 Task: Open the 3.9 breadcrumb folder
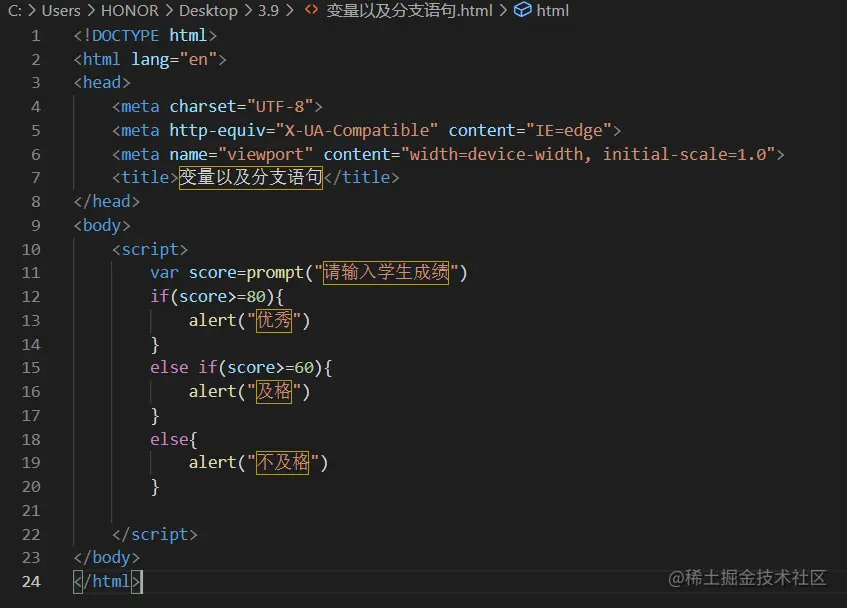pos(268,10)
